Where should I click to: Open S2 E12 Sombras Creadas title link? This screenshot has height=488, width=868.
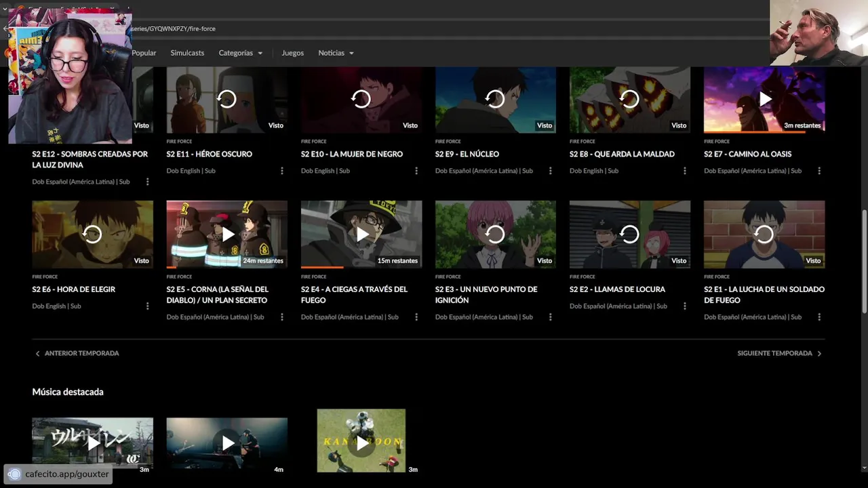(90, 159)
